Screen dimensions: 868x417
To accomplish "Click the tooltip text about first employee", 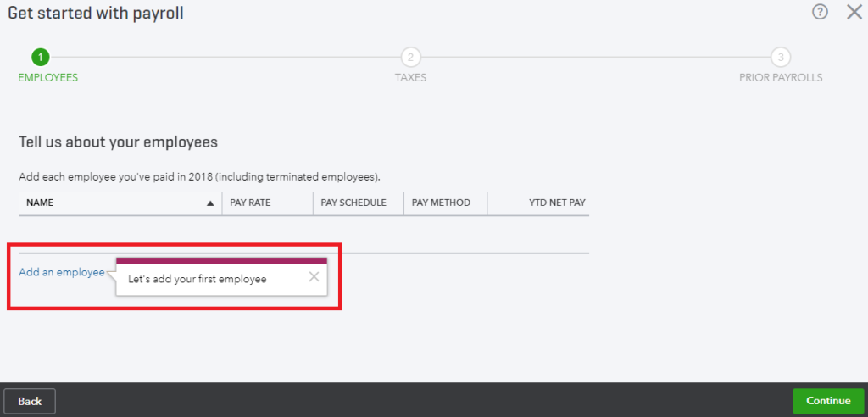I will [x=197, y=279].
